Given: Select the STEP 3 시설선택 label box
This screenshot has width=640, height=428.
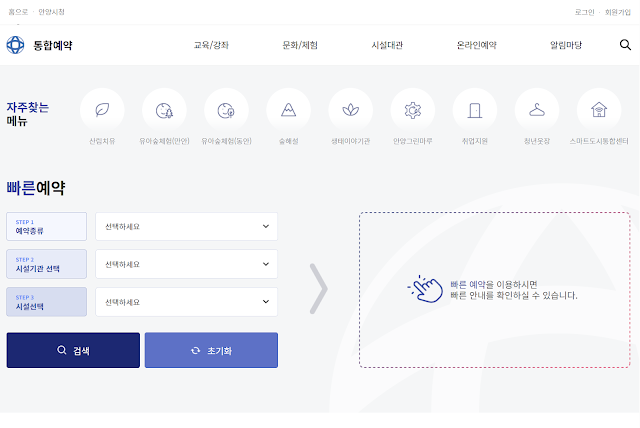Looking at the screenshot, I should [47, 302].
